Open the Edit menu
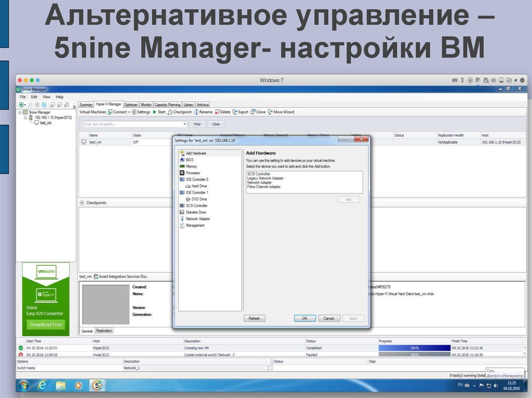The height and width of the screenshot is (398, 532). [34, 97]
